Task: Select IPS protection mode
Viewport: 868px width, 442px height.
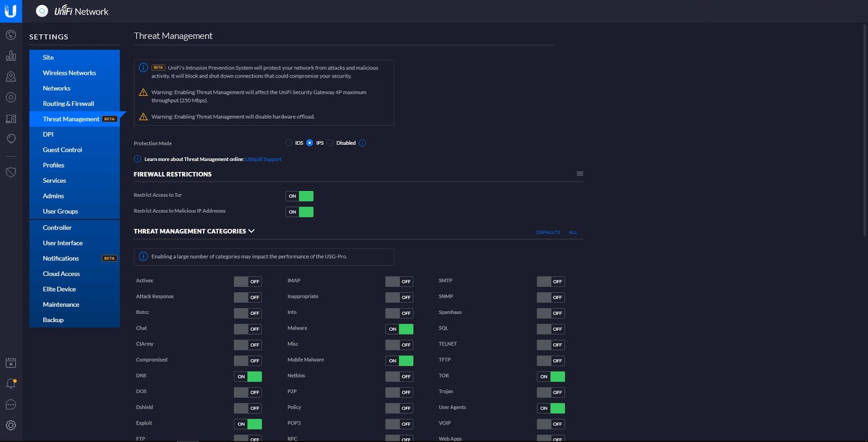Action: tap(310, 143)
